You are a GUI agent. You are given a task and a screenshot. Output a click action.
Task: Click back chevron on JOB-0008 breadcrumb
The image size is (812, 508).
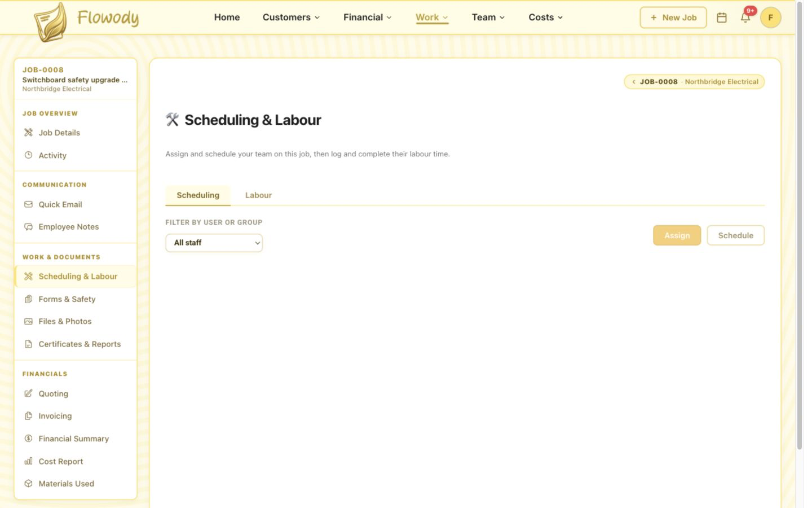point(633,82)
